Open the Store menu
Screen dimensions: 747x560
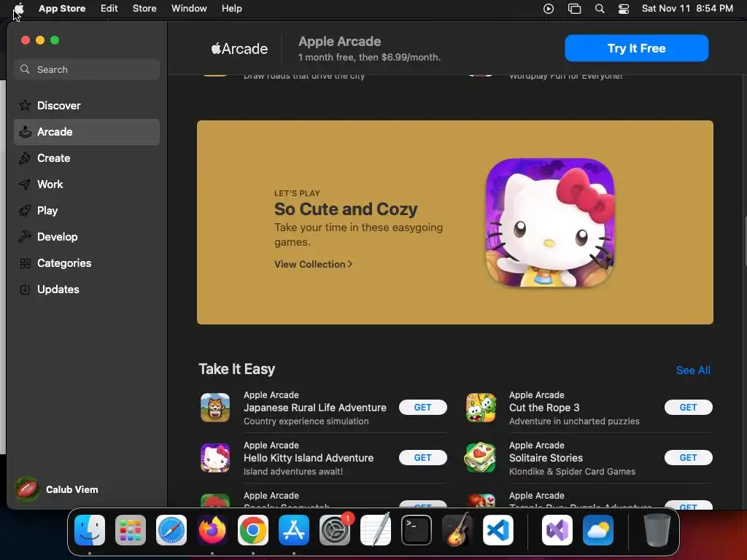coord(144,9)
